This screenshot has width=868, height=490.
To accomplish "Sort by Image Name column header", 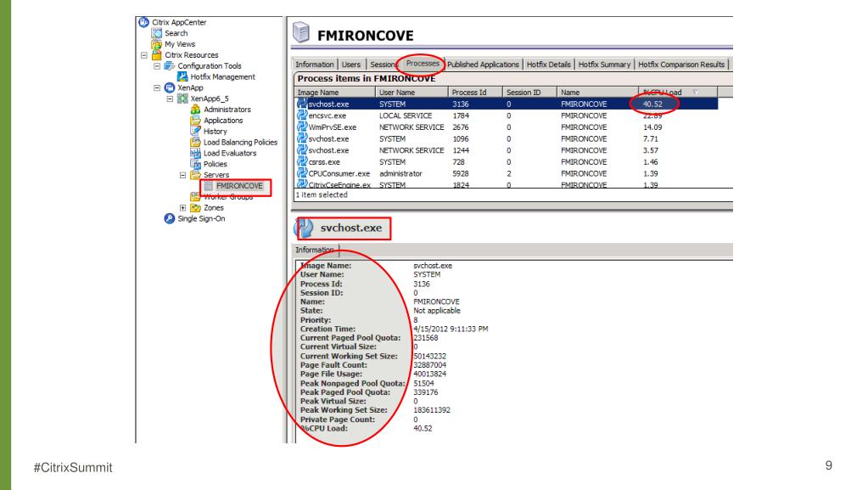I will [334, 93].
